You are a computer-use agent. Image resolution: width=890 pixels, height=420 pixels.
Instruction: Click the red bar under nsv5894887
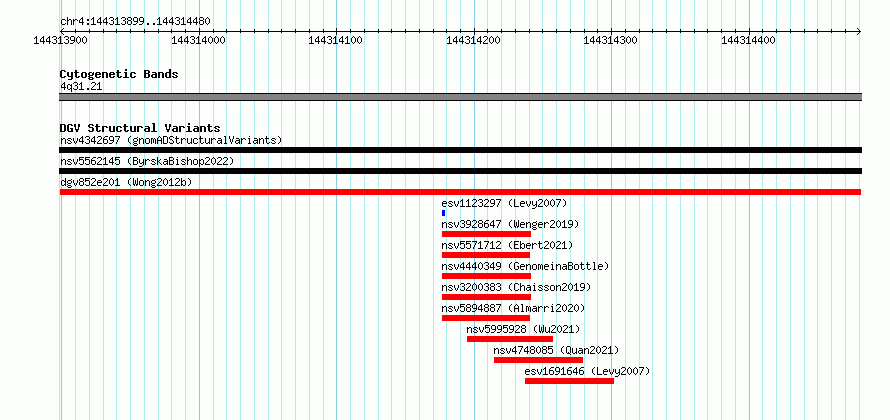[486, 318]
